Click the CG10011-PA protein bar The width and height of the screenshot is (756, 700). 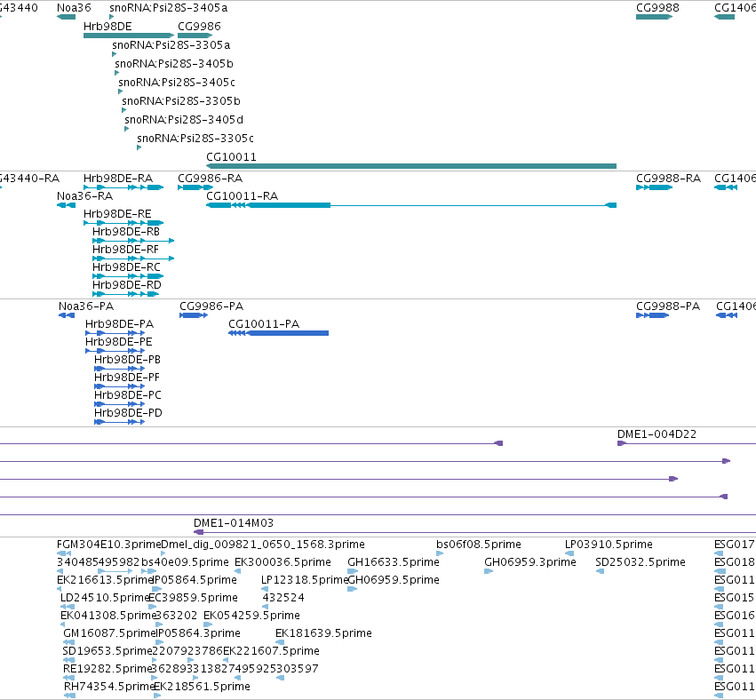point(278,333)
